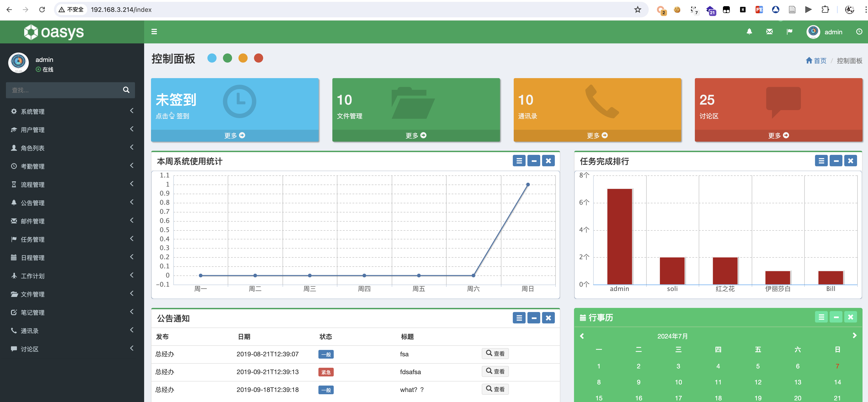Viewport: 868px width, 402px height.
Task: Click 查看 button for fdsafsa notice
Action: tap(495, 371)
